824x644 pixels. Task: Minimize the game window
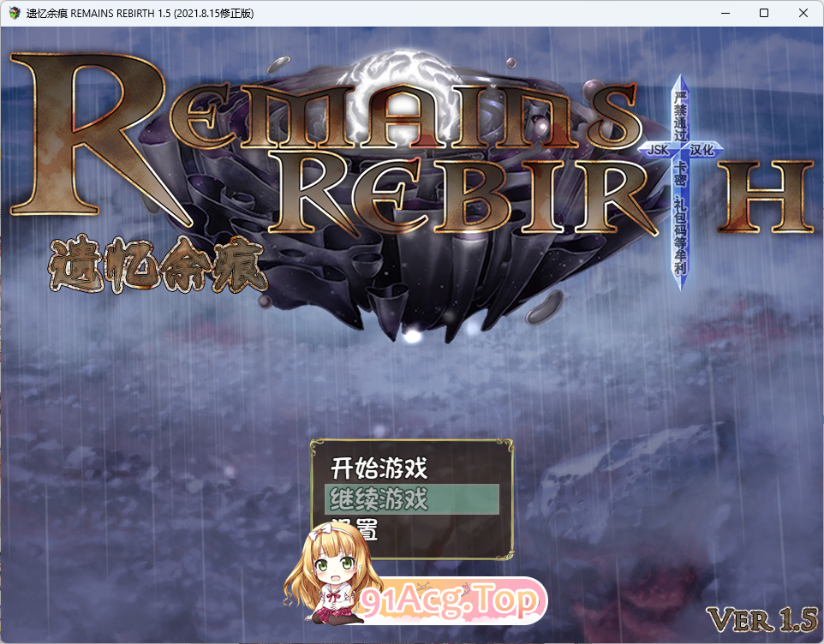point(725,13)
